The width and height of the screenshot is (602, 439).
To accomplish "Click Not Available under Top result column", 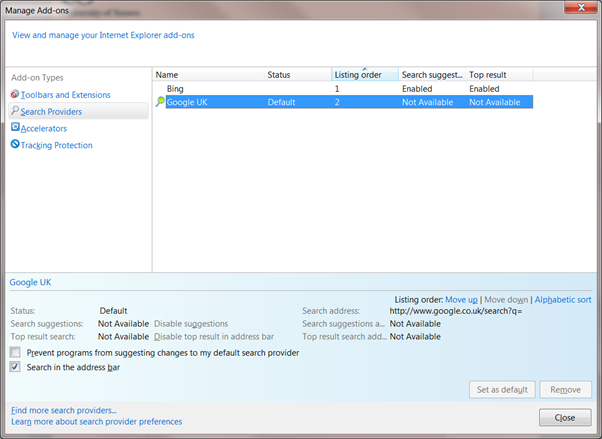I will (494, 102).
